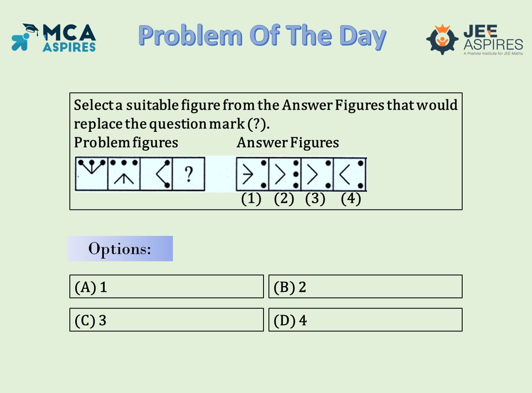Choose option (D) 4
Viewport: 532px width, 393px height.
click(x=365, y=320)
